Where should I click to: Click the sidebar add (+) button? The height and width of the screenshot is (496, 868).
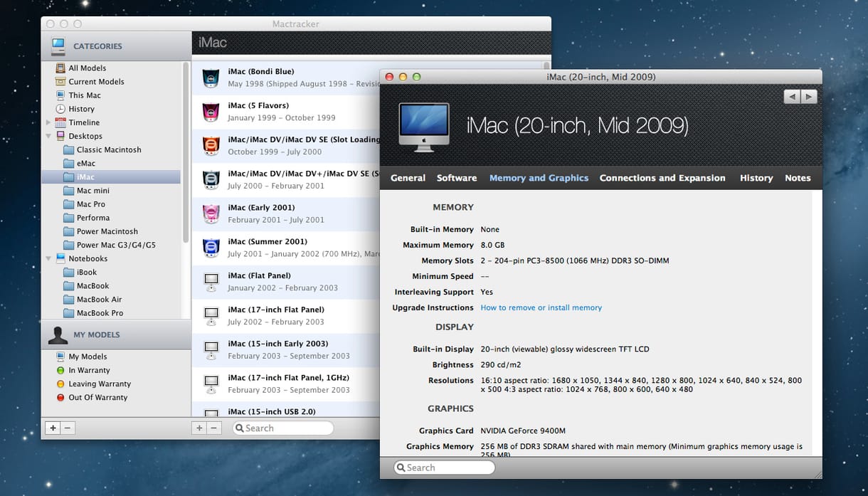(x=53, y=428)
